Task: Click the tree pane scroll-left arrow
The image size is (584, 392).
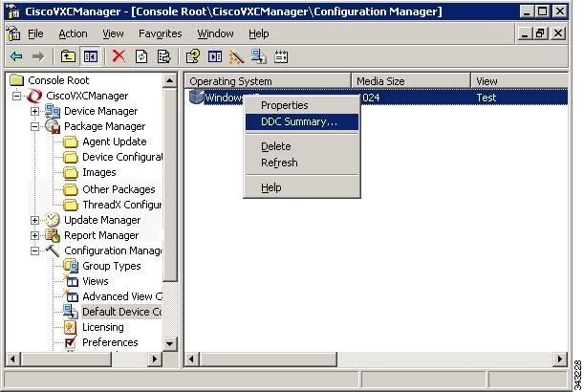Action: [13, 359]
